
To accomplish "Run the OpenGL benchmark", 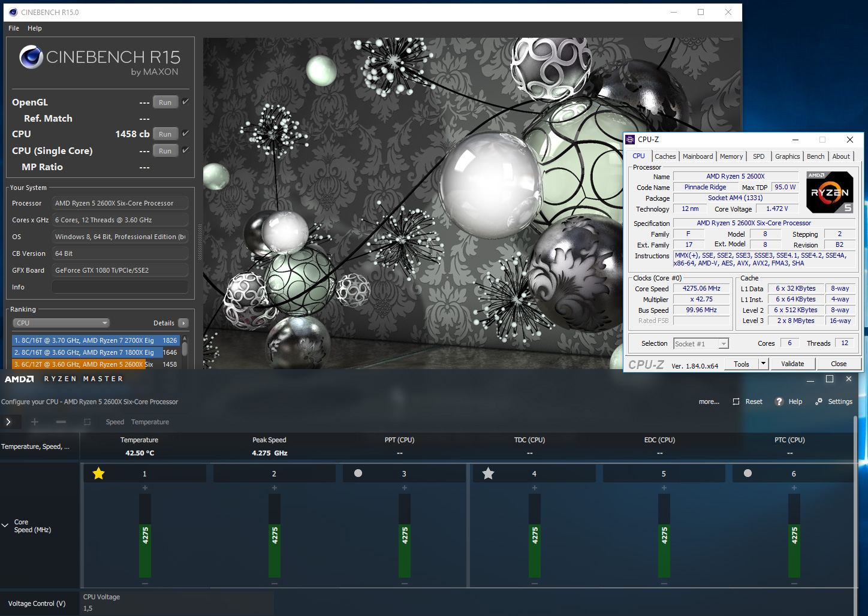I will pyautogui.click(x=165, y=102).
